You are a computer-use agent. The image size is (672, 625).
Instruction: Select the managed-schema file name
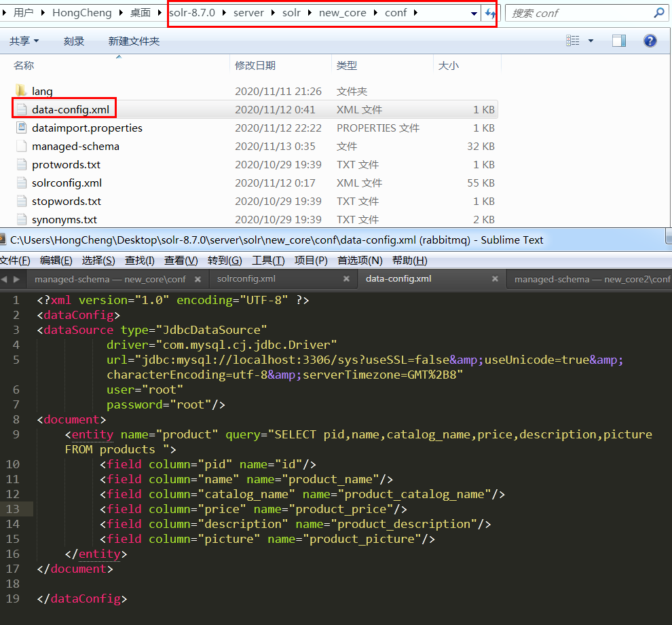[75, 146]
